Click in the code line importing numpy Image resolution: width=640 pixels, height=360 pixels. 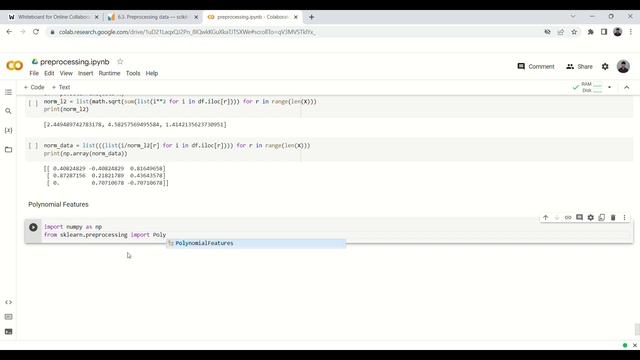[73, 227]
